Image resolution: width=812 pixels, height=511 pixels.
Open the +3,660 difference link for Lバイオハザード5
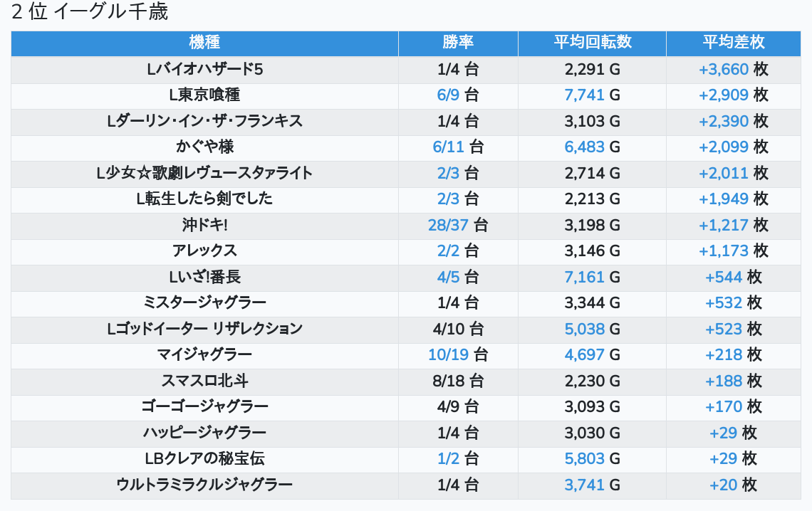tap(723, 70)
